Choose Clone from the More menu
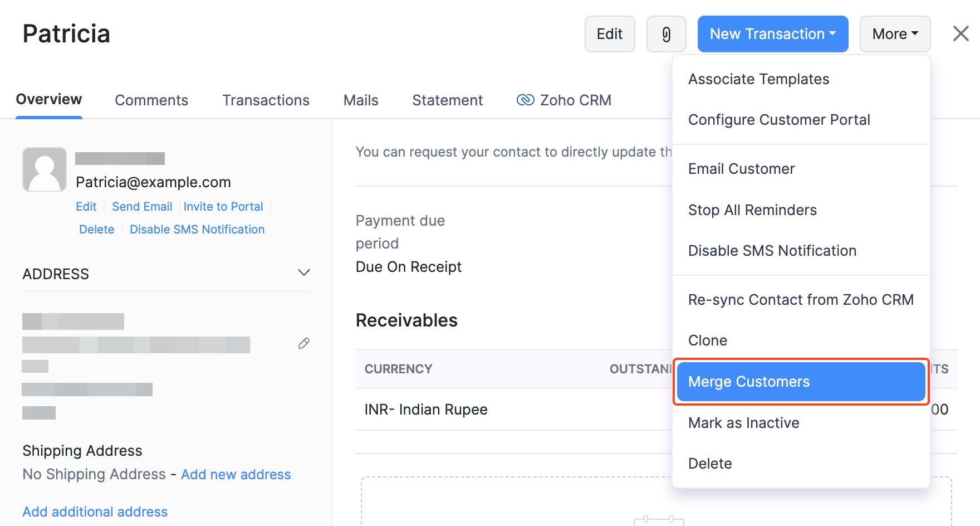This screenshot has height=526, width=980. point(707,340)
